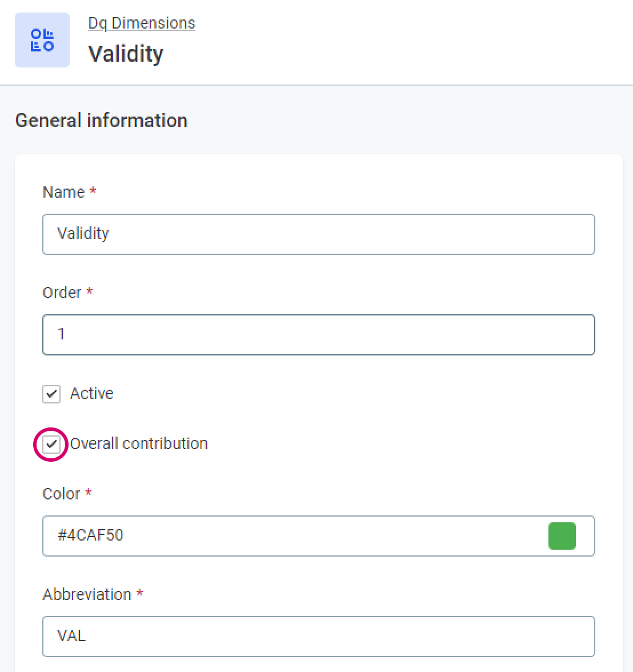Viewport: 633px width, 672px height.
Task: Click into the Order input field
Action: (x=318, y=335)
